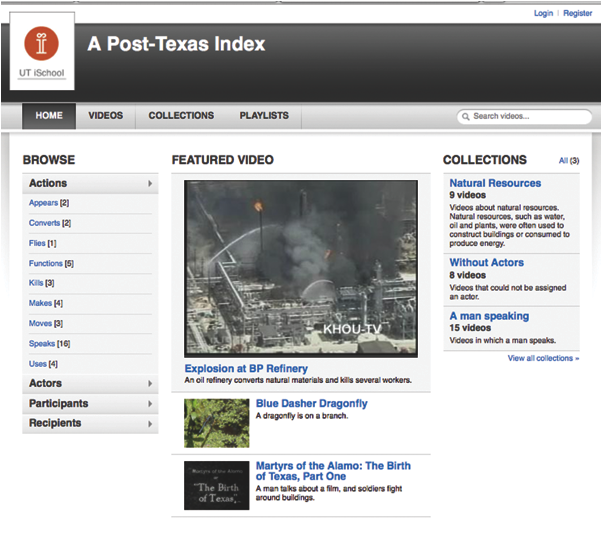
Task: Click the UT iSchool logo
Action: (42, 51)
